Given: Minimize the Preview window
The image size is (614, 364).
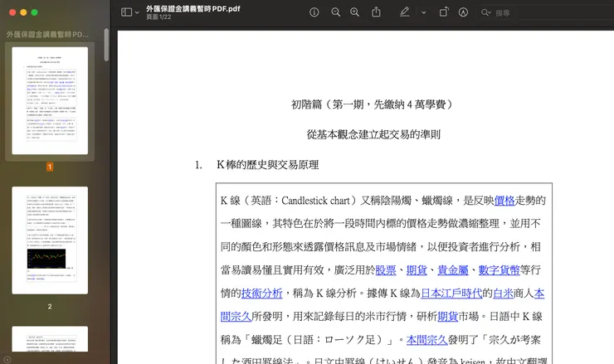Looking at the screenshot, I should pos(23,12).
